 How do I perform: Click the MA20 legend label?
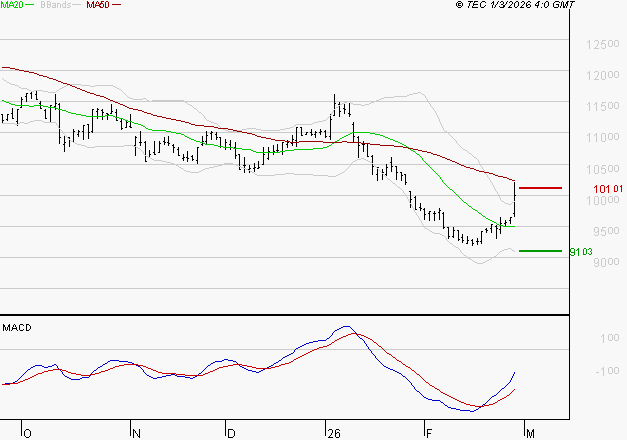click(12, 5)
